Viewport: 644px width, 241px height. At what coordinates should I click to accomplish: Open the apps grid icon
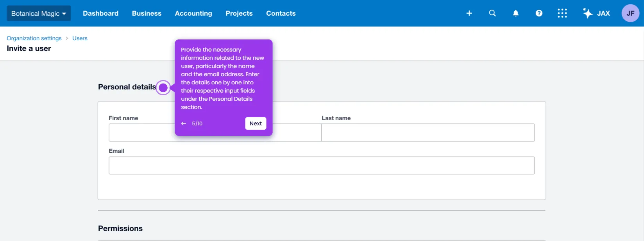pyautogui.click(x=562, y=13)
